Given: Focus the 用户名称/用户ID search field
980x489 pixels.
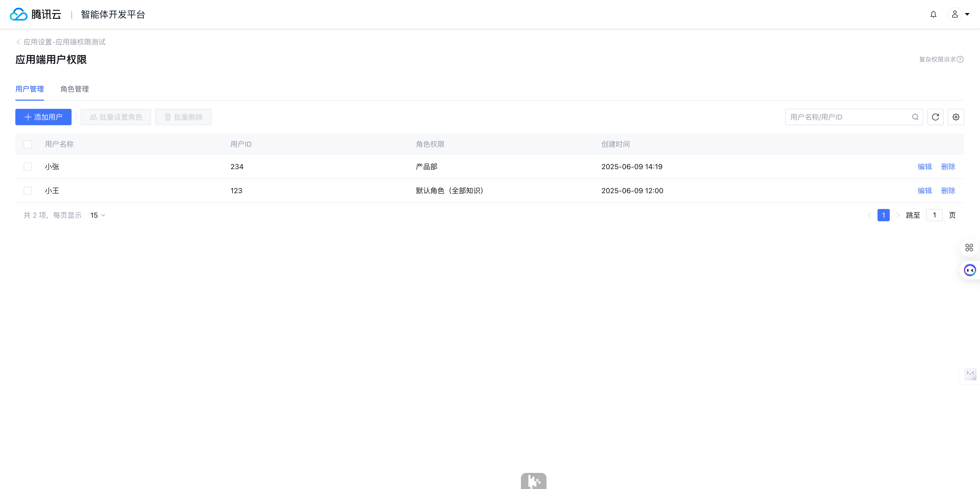Looking at the screenshot, I should click(848, 117).
